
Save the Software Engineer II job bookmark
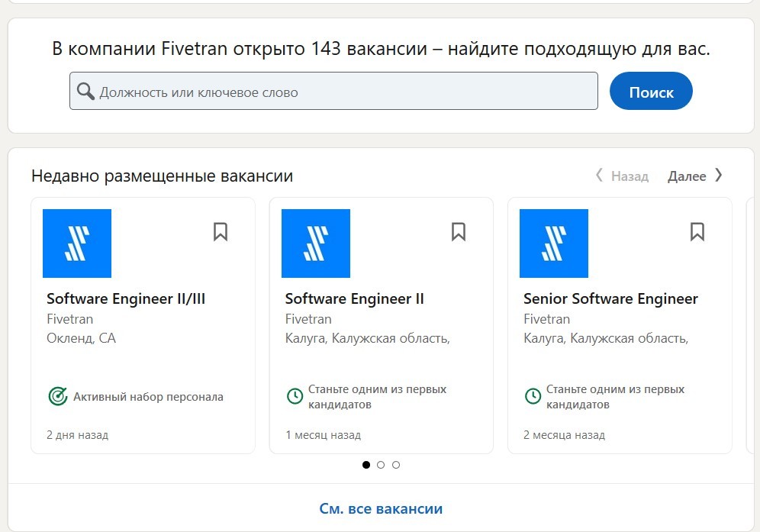459,231
